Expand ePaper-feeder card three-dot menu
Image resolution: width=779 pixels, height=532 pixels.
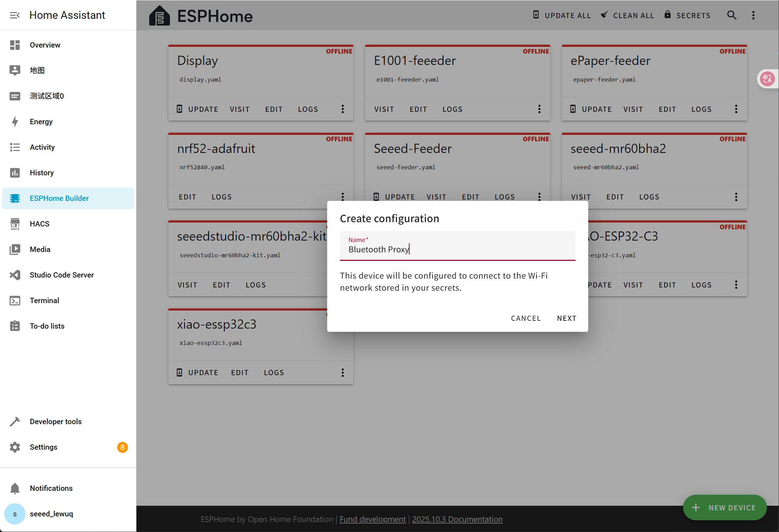click(736, 109)
